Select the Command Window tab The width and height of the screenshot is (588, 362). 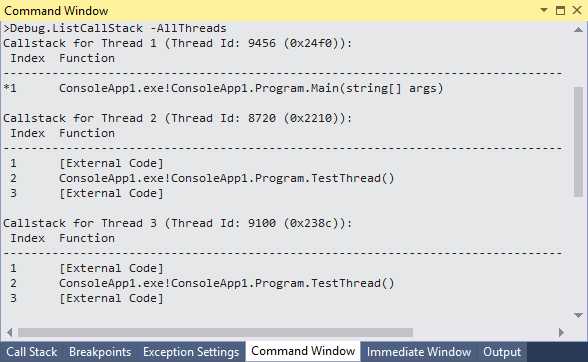(303, 351)
